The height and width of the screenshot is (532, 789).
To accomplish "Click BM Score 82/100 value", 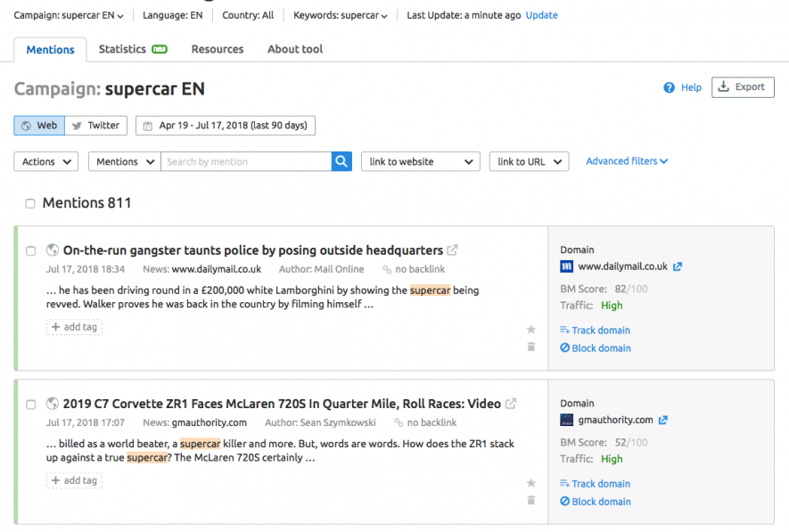I will (x=631, y=289).
